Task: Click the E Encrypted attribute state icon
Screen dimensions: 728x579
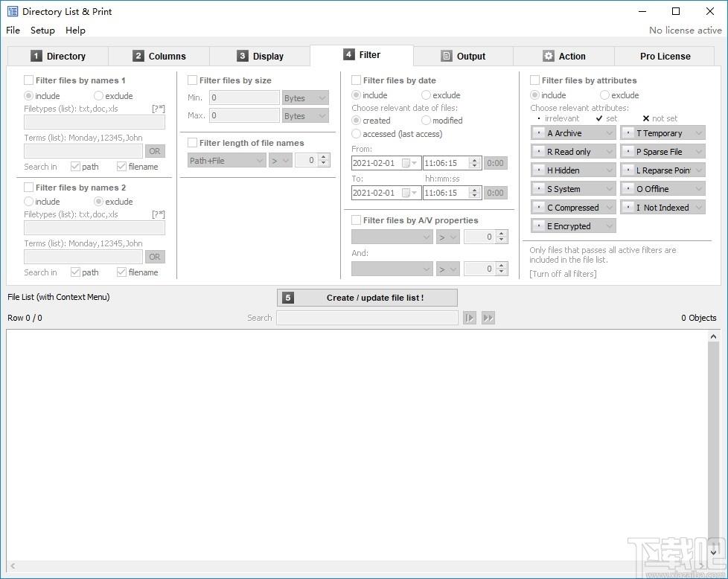Action: click(x=538, y=225)
